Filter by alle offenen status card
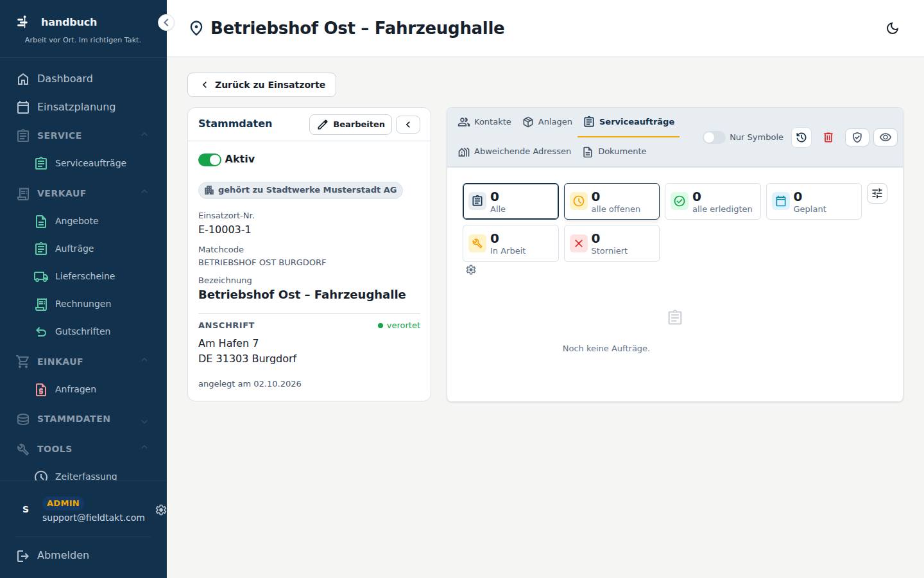 (x=612, y=202)
